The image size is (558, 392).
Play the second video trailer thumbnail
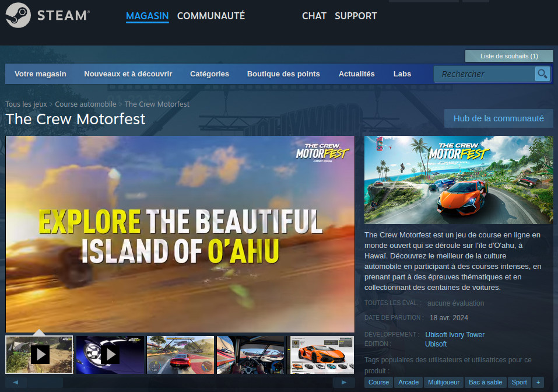point(110,355)
